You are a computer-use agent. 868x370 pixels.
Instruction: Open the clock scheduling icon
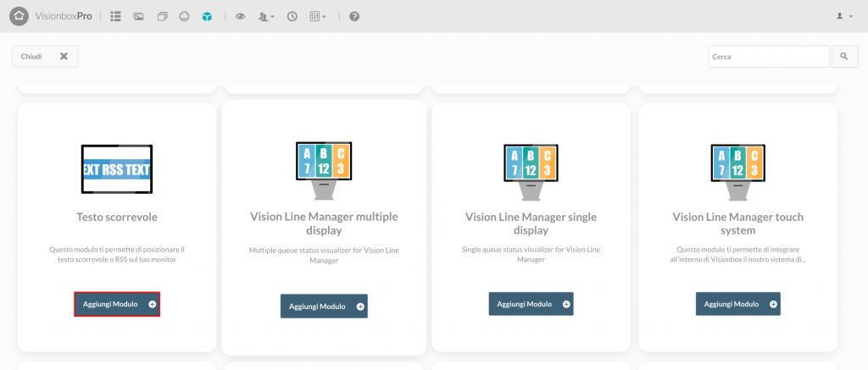point(292,17)
